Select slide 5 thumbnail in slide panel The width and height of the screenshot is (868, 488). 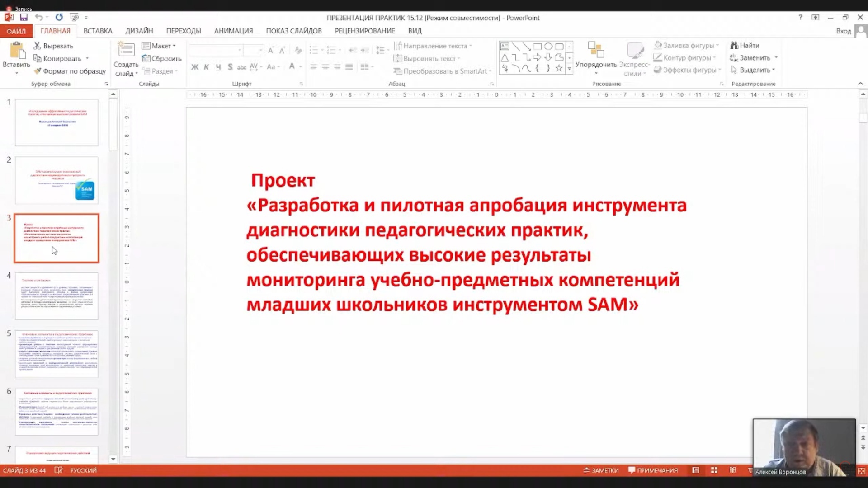(x=57, y=354)
